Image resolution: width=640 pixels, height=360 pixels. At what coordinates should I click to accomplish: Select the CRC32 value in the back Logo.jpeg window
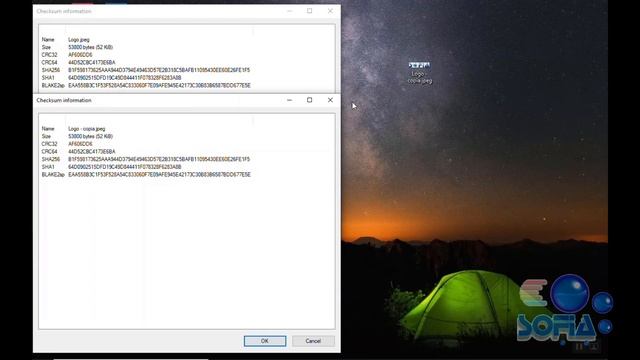[x=80, y=55]
